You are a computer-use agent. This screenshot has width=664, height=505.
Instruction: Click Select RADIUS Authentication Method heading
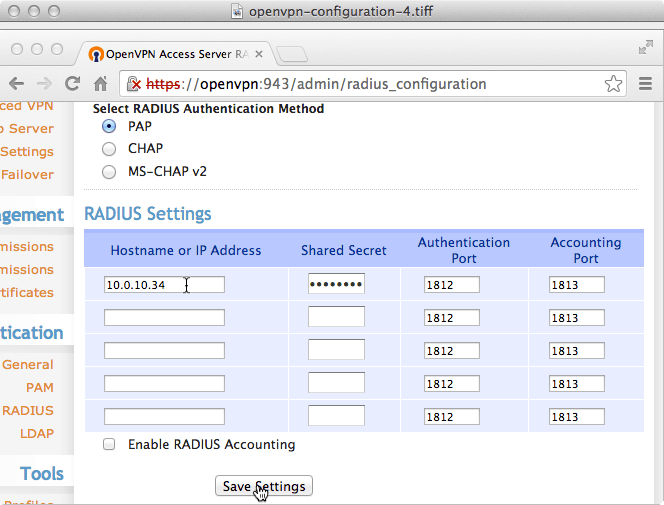pyautogui.click(x=208, y=109)
